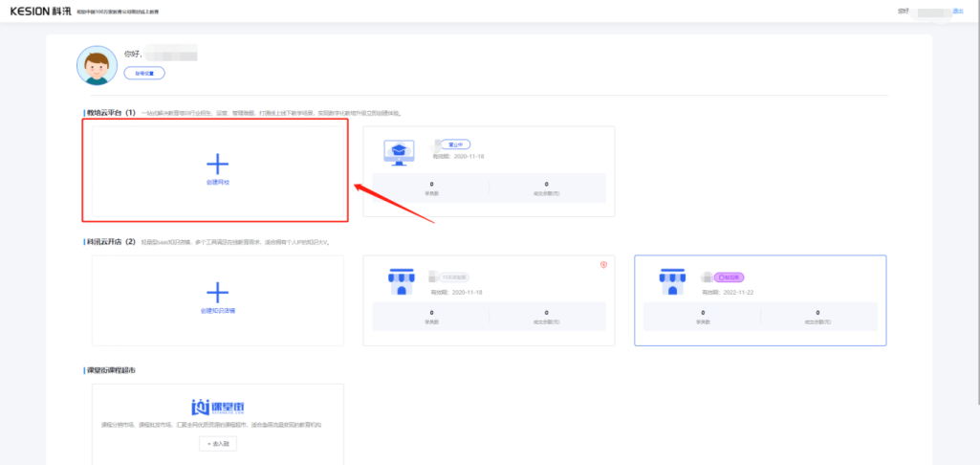This screenshot has height=465, width=980.
Task: Click the 创建知识店铺 text label
Action: tap(218, 311)
